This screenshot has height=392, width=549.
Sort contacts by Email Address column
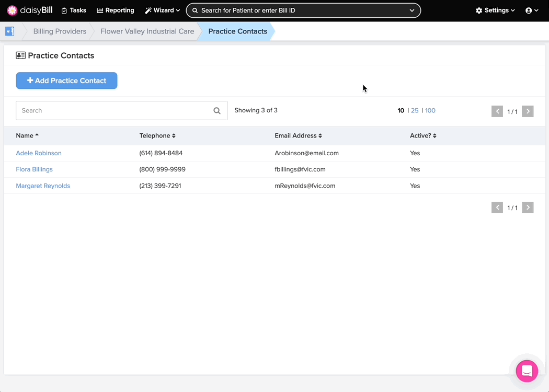298,135
